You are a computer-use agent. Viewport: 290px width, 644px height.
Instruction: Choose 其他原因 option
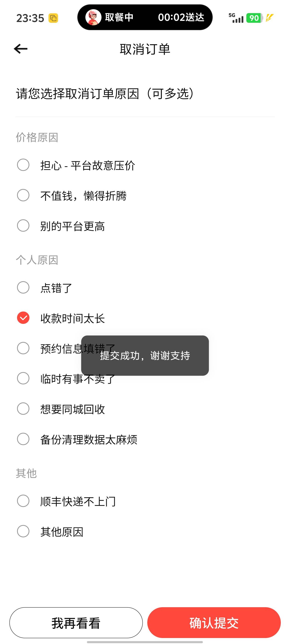tap(23, 531)
